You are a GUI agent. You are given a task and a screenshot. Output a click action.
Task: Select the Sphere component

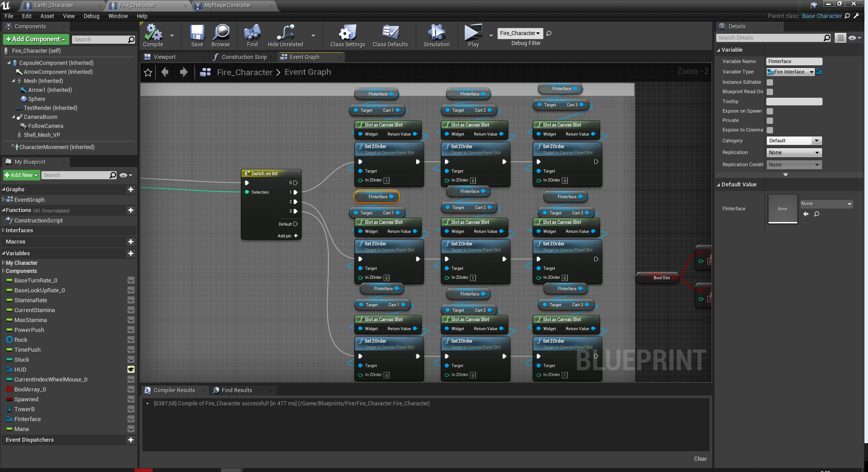pyautogui.click(x=36, y=99)
